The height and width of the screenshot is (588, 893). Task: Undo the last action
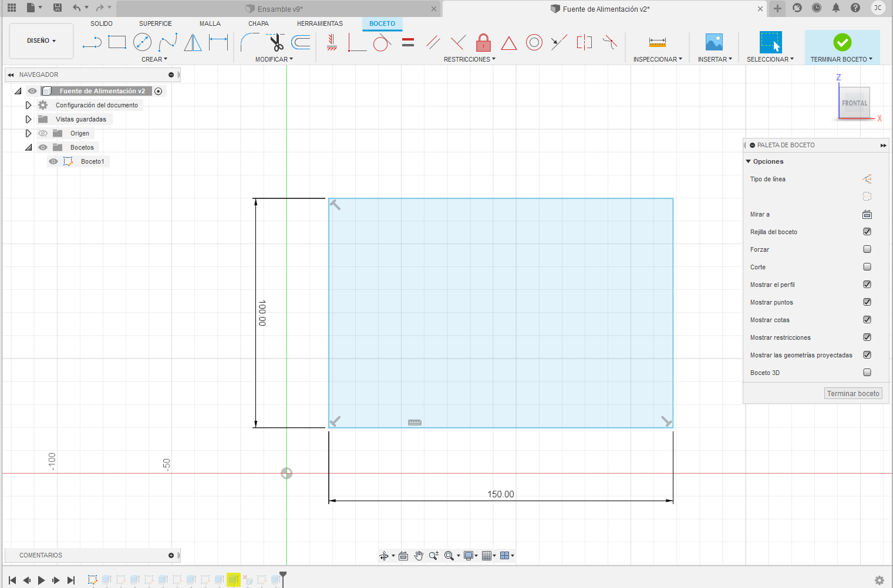tap(77, 8)
